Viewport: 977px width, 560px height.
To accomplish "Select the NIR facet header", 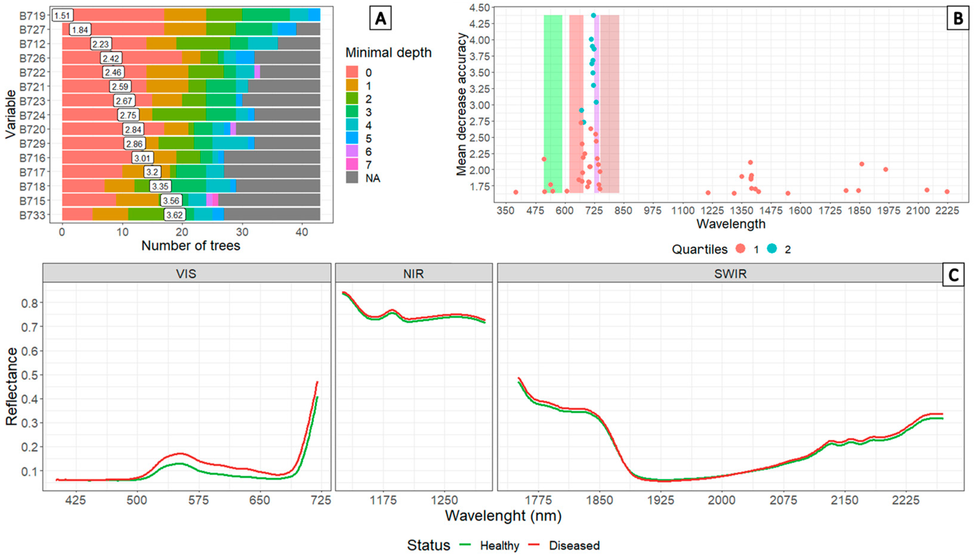I will point(414,273).
